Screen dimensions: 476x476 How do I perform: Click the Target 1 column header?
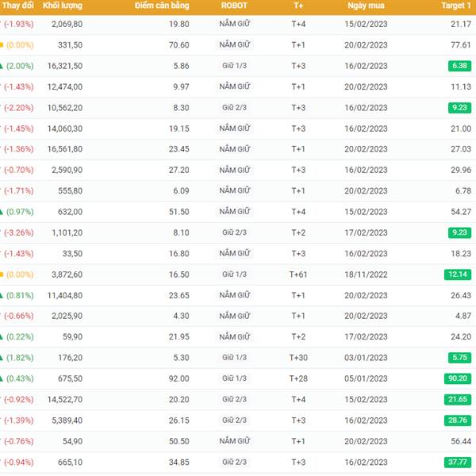456,6
